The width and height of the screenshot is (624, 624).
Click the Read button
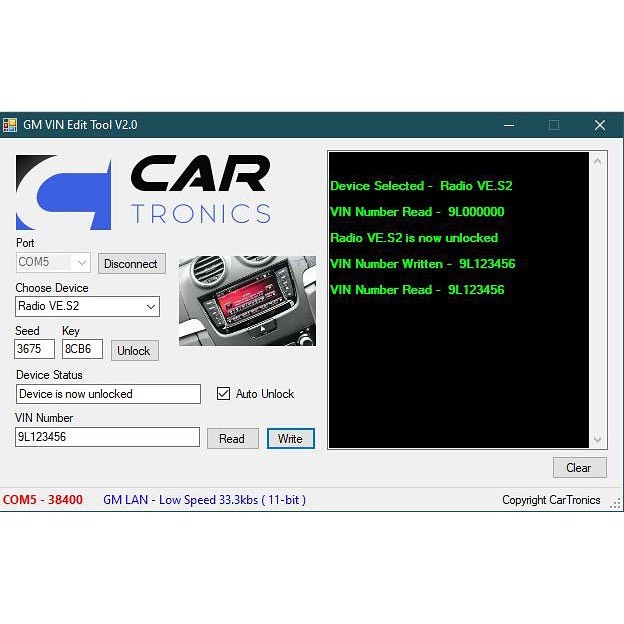(232, 439)
